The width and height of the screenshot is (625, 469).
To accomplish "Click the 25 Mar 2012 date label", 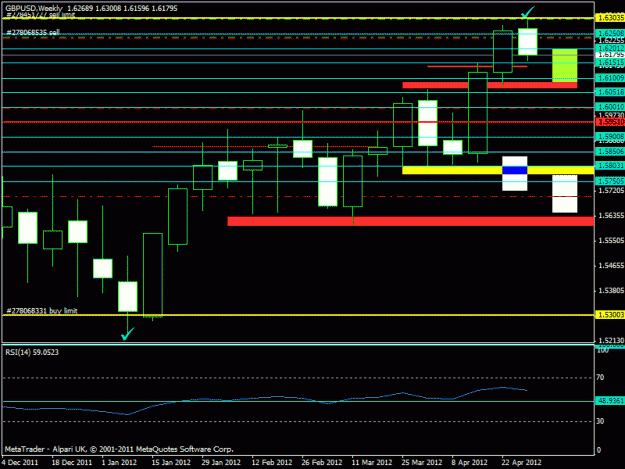I will (x=422, y=462).
